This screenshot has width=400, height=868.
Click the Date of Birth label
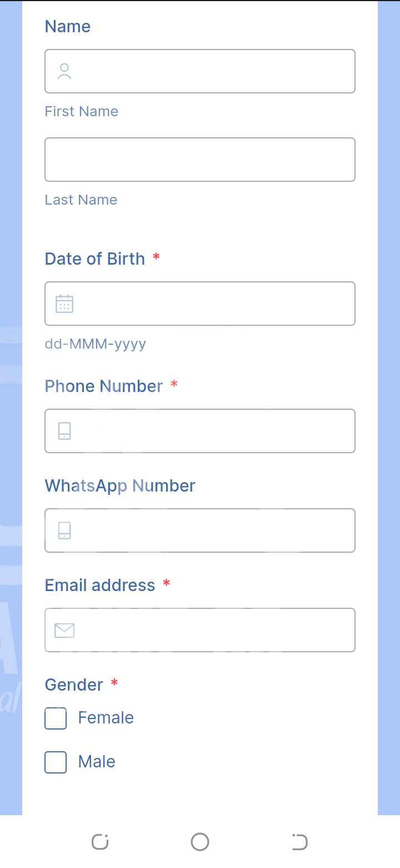(x=95, y=259)
